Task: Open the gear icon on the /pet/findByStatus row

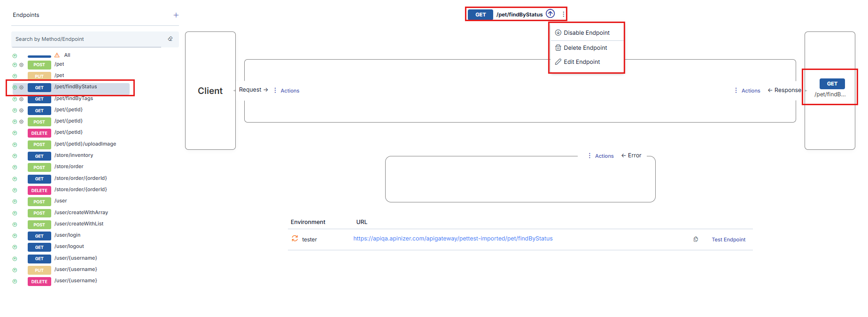Action: [21, 87]
